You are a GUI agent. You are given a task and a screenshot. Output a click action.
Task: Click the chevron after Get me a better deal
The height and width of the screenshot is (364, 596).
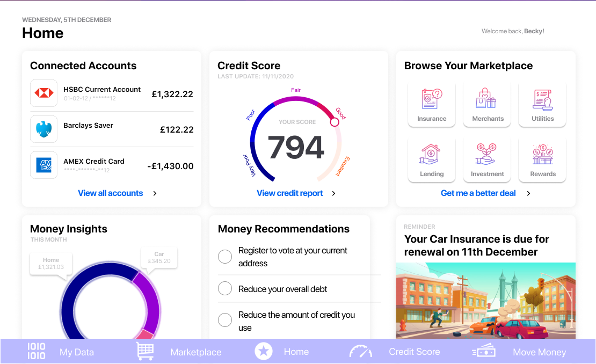point(528,193)
